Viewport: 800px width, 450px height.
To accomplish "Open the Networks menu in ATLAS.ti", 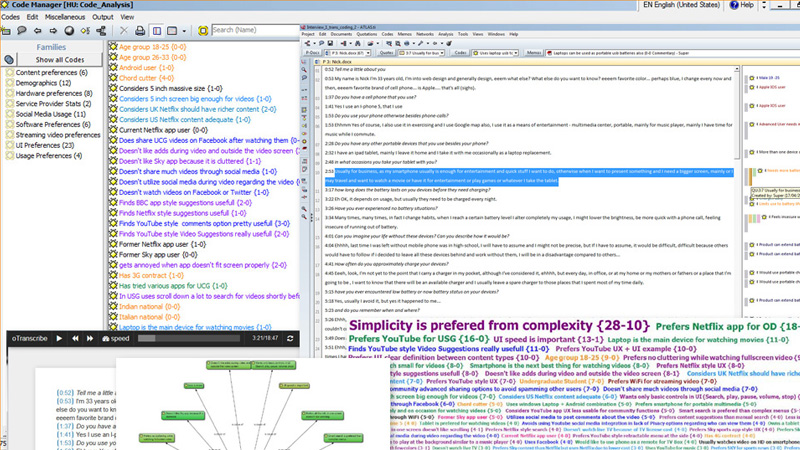I will [x=424, y=34].
